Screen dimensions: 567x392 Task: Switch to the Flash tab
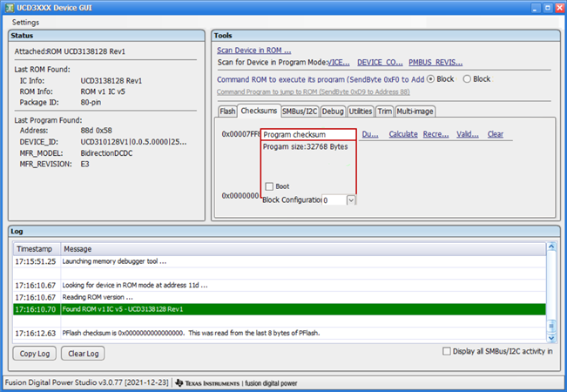pyautogui.click(x=227, y=111)
